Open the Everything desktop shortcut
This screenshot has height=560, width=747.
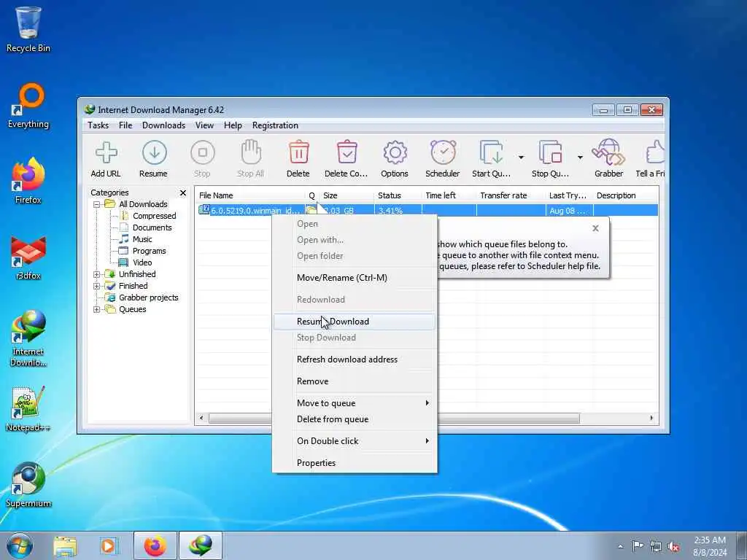click(28, 99)
